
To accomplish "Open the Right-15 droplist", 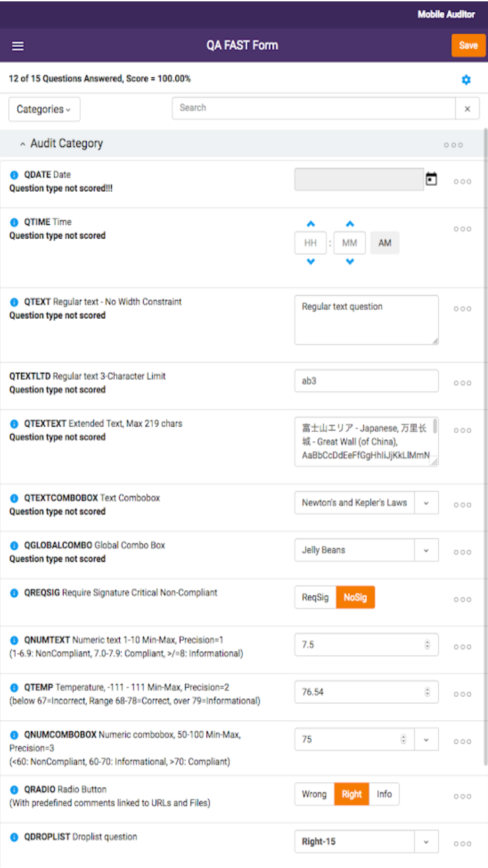I will [426, 842].
